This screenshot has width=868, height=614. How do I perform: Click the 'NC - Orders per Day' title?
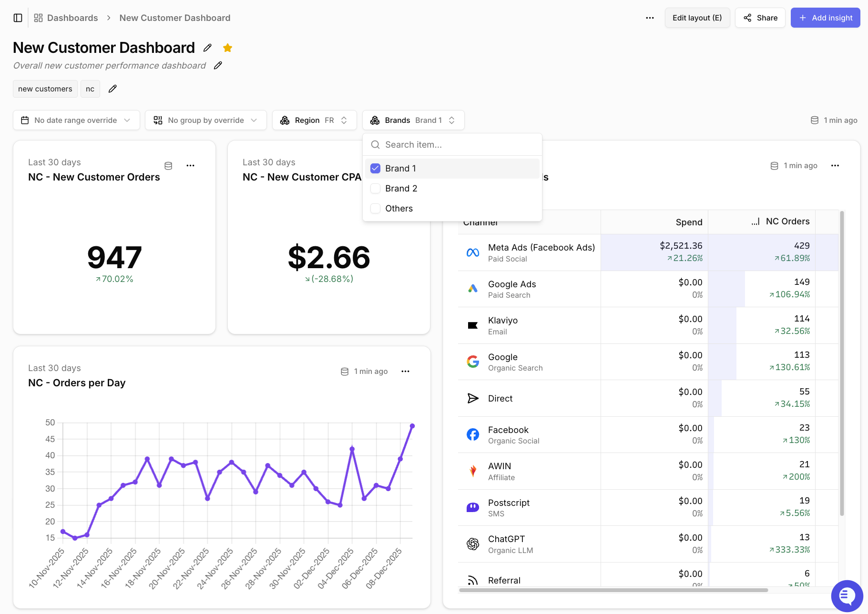coord(77,383)
